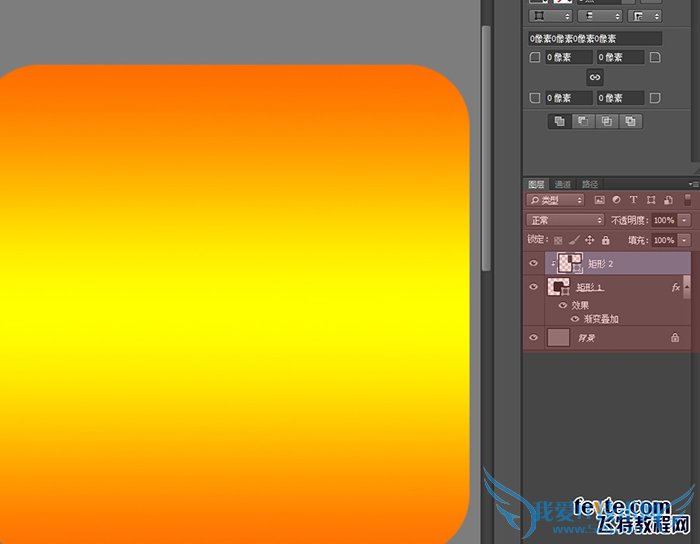Open the Layers panel flyout menu
Screen dimensions: 700x544
(693, 184)
